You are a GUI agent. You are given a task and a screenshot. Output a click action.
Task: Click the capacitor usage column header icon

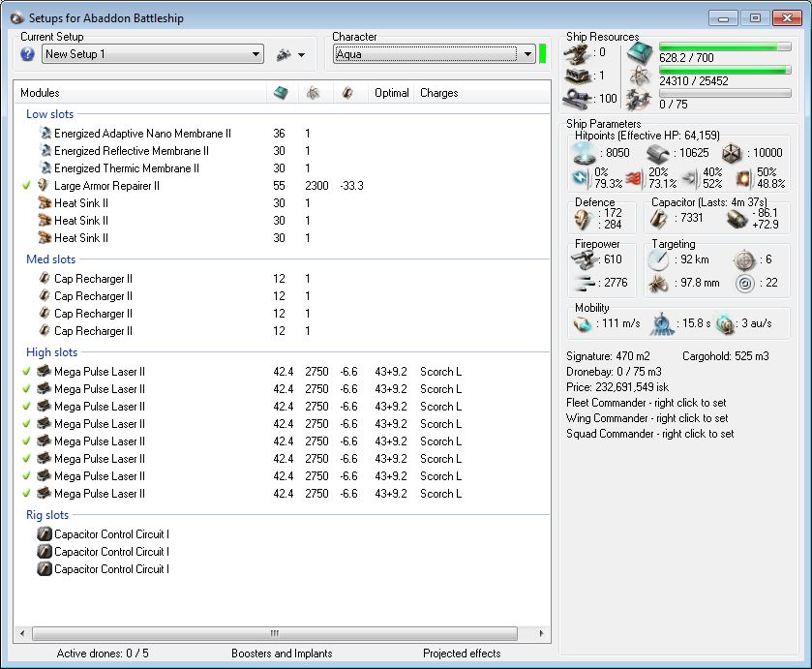(x=347, y=93)
